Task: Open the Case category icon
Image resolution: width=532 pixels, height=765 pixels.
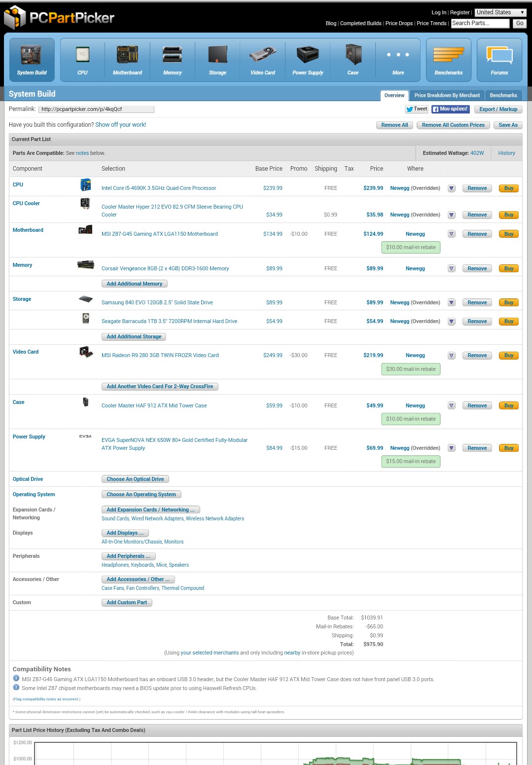Action: click(x=353, y=60)
